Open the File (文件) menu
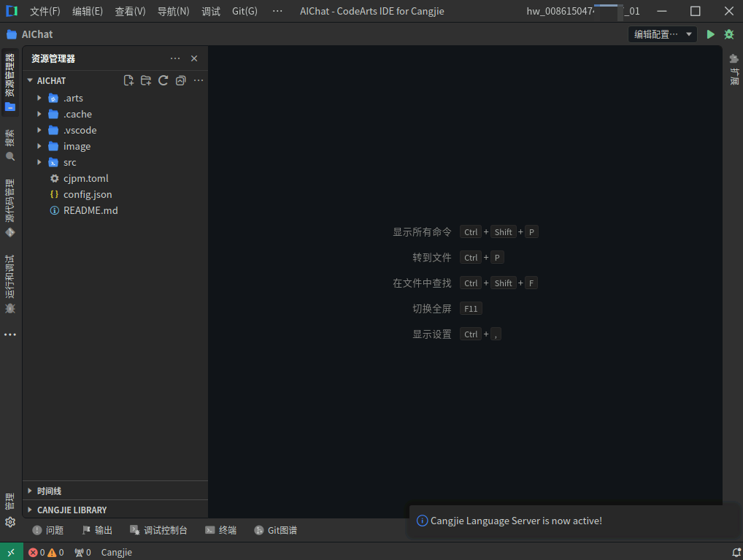Screen dimensions: 743x560 (x=45, y=11)
